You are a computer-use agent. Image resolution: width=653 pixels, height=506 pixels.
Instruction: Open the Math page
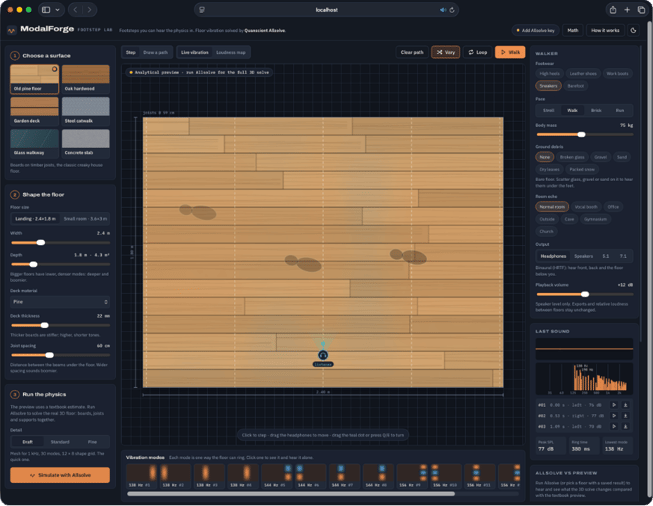573,30
